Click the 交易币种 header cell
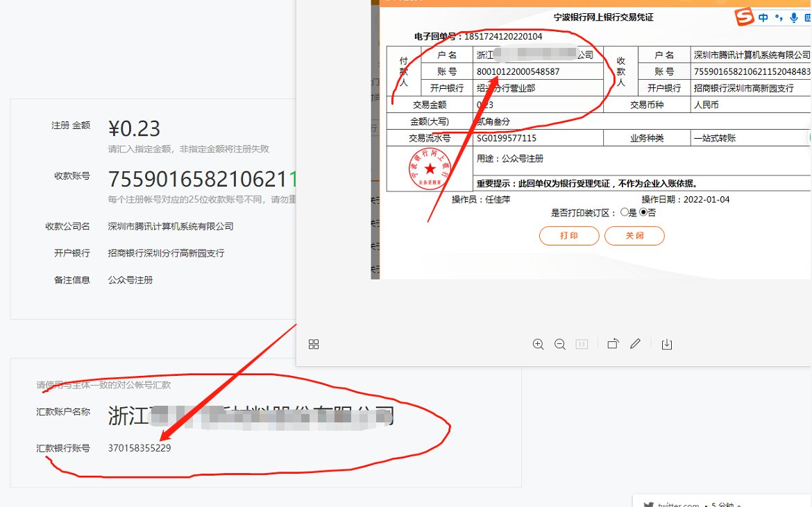 [x=647, y=105]
